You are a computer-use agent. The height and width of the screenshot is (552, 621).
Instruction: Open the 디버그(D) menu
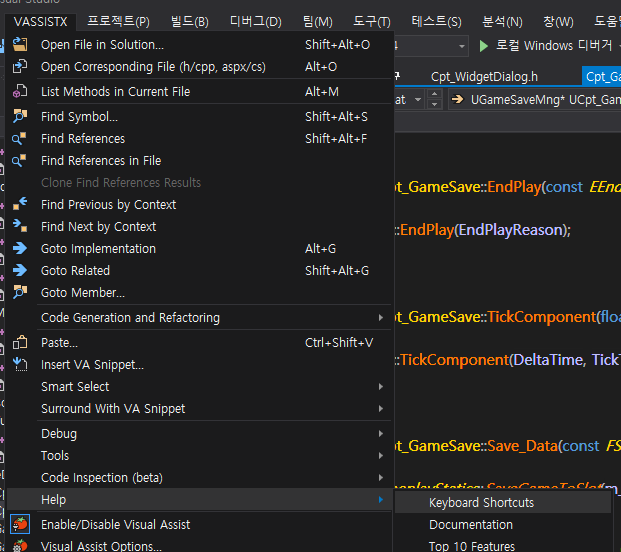[x=255, y=21]
